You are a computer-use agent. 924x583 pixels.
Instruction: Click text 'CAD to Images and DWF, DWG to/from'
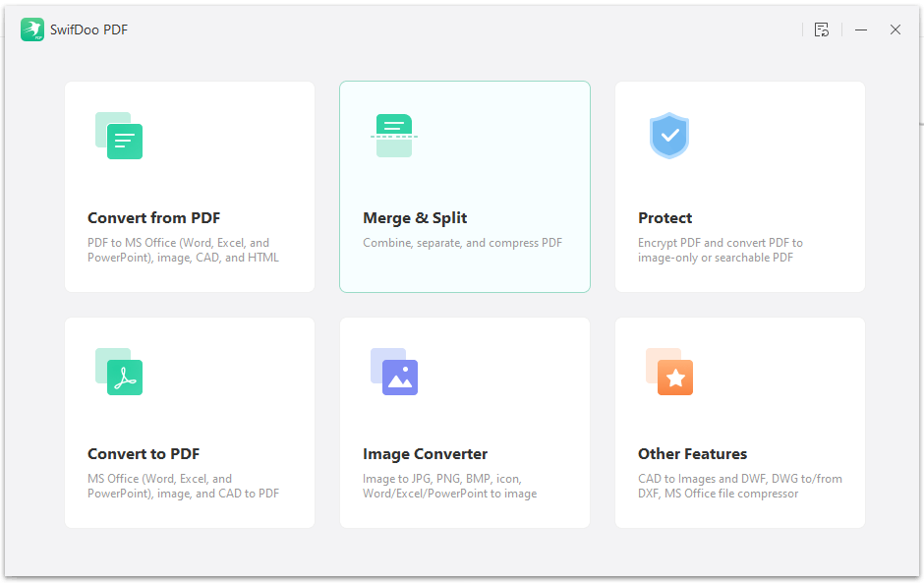tap(740, 479)
